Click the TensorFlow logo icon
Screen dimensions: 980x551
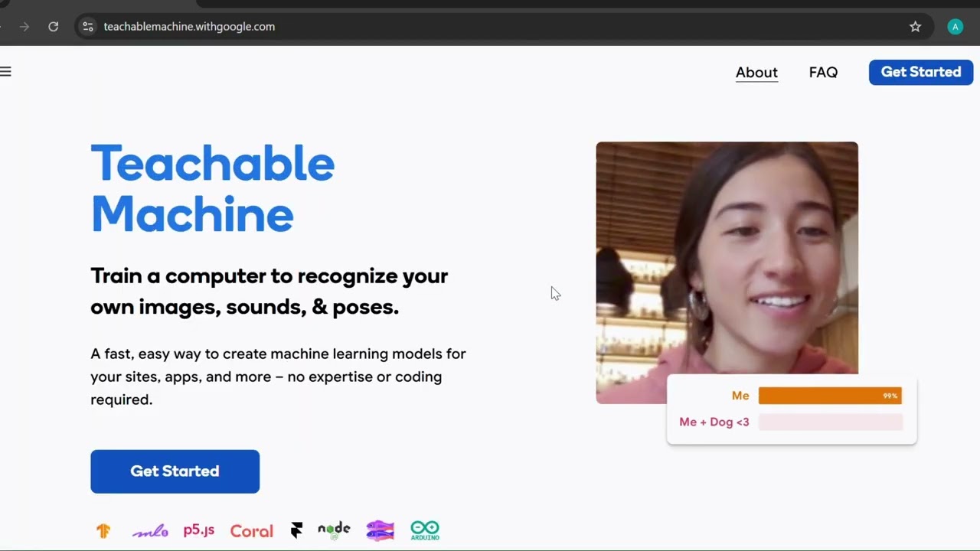click(x=103, y=530)
